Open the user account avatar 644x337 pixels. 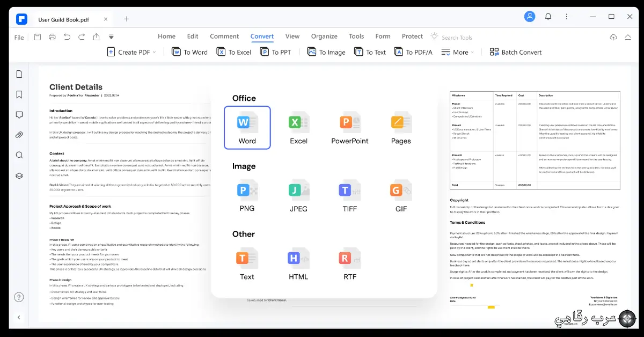[x=530, y=17]
